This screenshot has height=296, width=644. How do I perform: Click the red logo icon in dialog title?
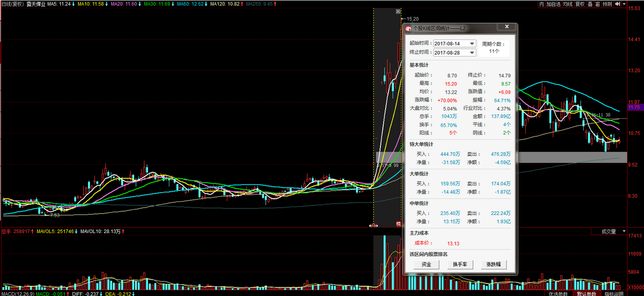408,28
